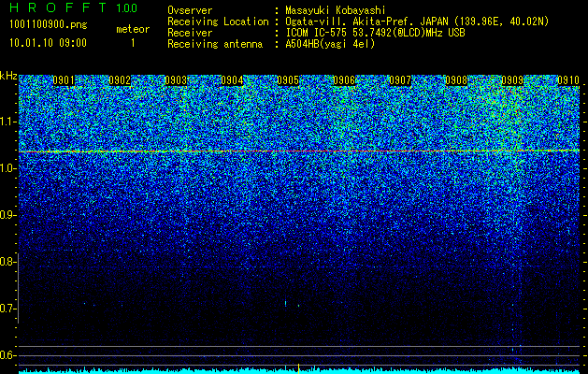The height and width of the screenshot is (374, 588).
Task: Click the observer name Masayuki Kobayashi
Action: click(336, 10)
